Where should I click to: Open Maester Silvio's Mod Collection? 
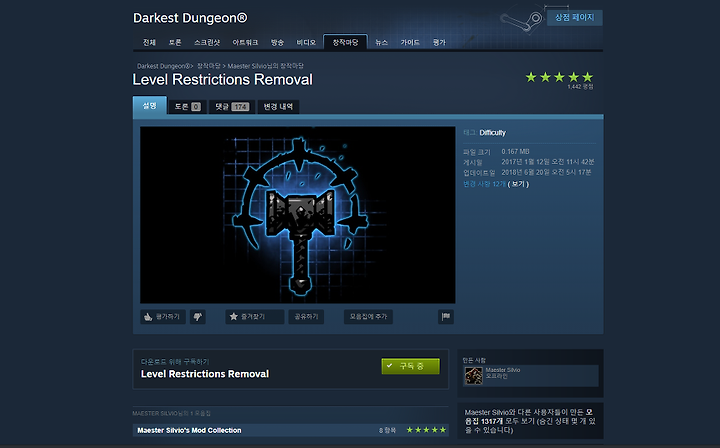point(189,430)
